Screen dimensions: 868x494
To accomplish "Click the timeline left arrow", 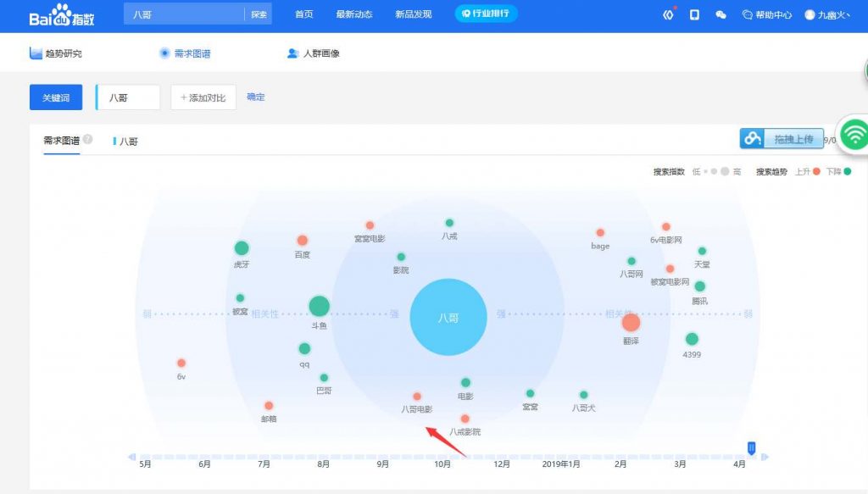I will tap(131, 457).
